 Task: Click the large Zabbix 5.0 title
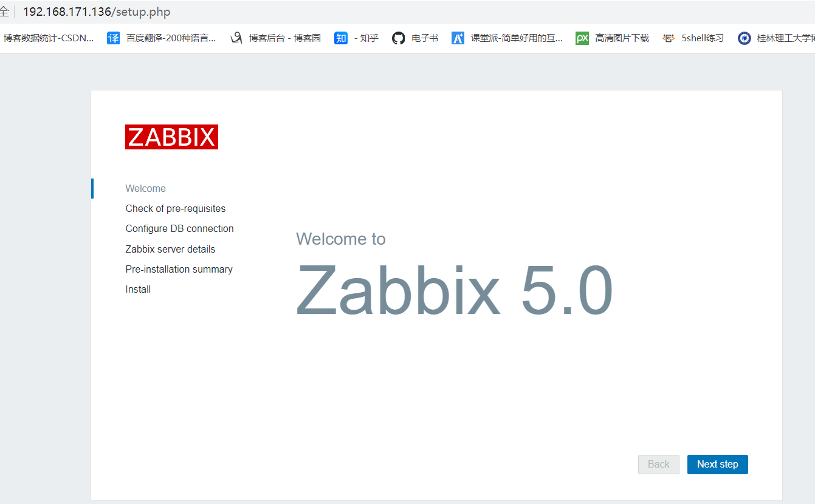coord(455,290)
